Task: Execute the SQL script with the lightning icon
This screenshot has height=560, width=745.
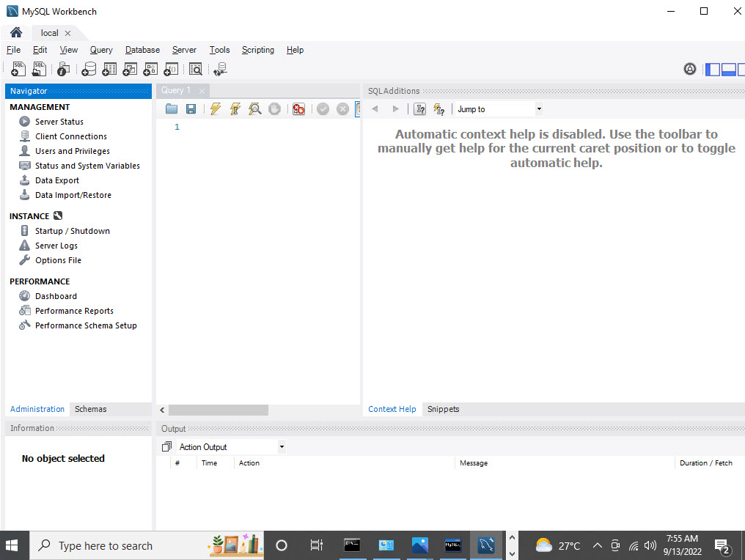Action: click(215, 108)
